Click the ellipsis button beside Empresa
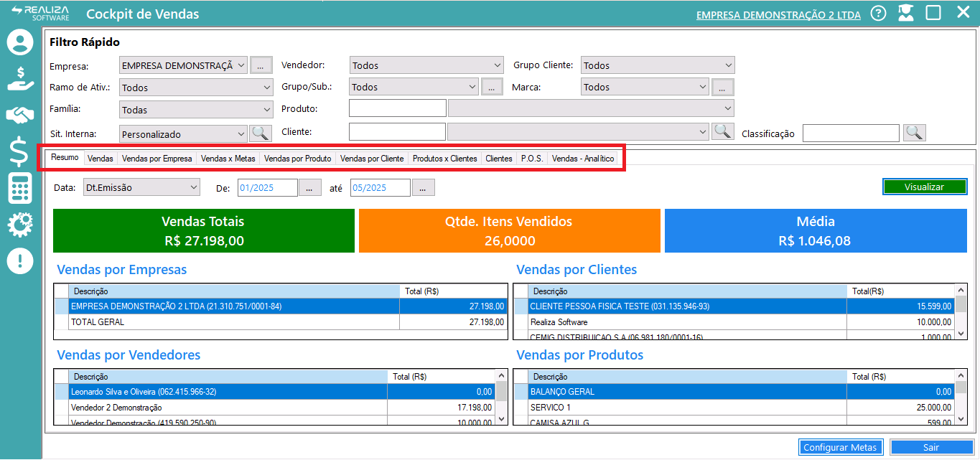 [260, 65]
